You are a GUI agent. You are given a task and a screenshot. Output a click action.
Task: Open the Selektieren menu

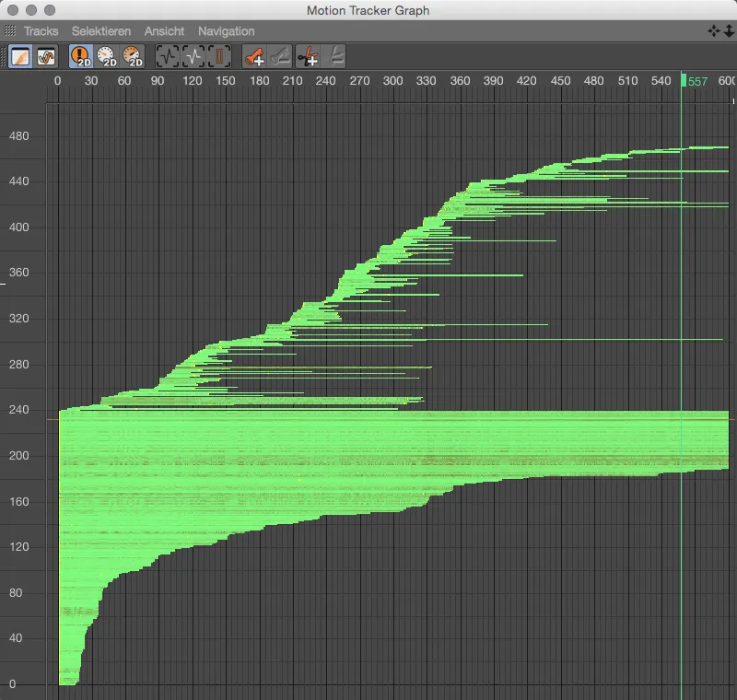[x=101, y=31]
